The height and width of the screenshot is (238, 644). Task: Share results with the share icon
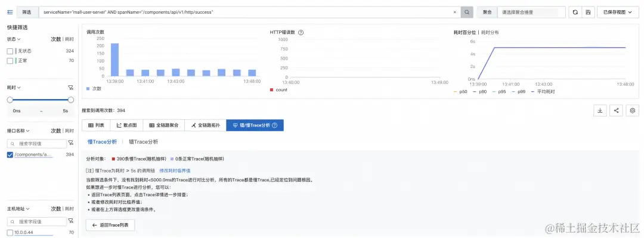click(x=616, y=110)
